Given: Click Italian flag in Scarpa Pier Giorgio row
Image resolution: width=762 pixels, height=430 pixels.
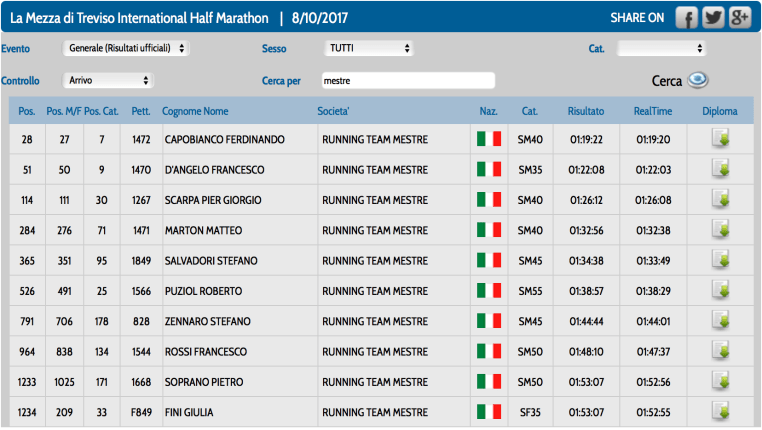Looking at the screenshot, I should (x=489, y=200).
